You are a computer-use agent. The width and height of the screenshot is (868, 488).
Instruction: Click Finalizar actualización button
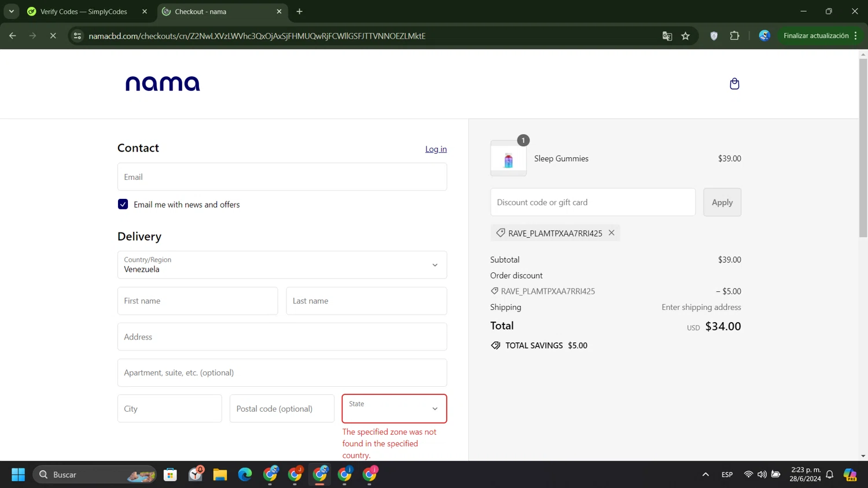pyautogui.click(x=816, y=36)
